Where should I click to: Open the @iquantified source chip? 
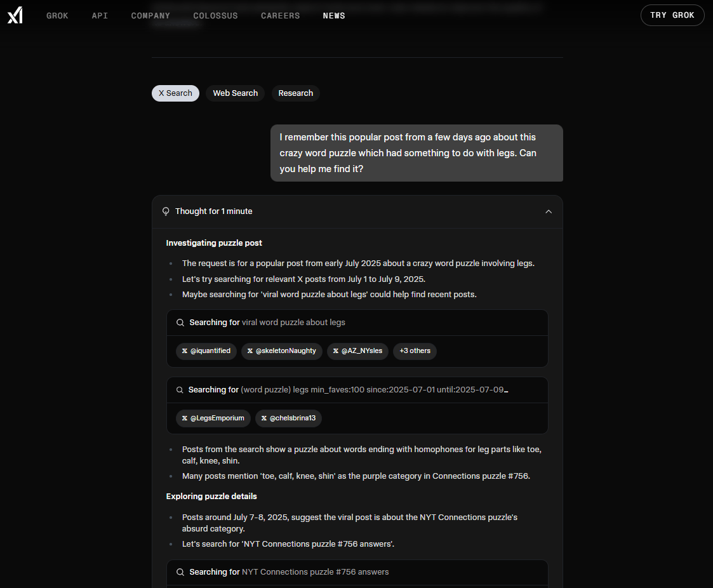(x=206, y=351)
